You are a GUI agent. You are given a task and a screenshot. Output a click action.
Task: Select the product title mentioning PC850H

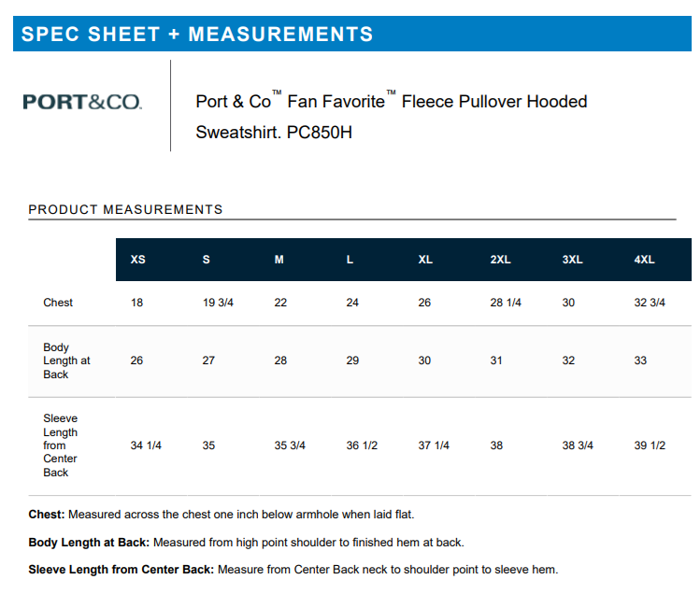[x=391, y=116]
